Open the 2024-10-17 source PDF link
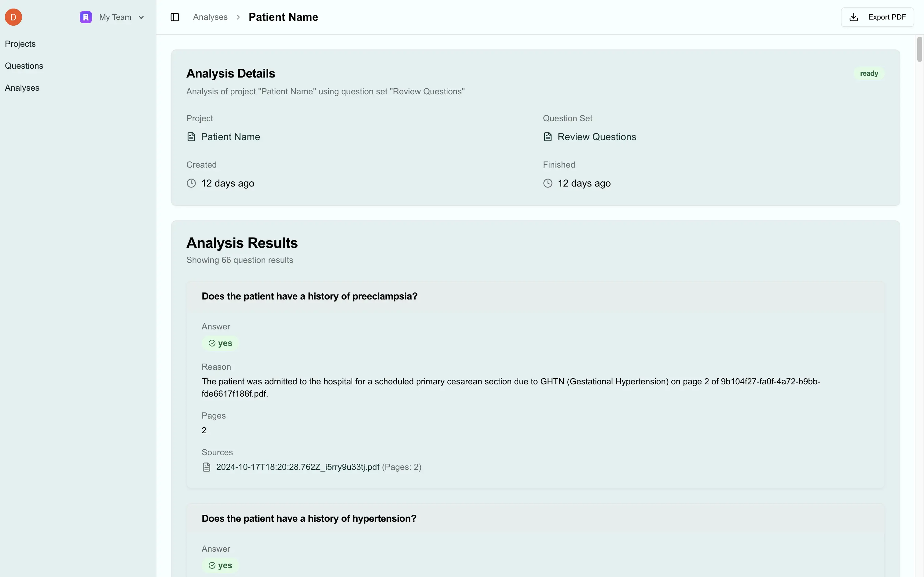Viewport: 924px width, 577px height. (x=297, y=467)
